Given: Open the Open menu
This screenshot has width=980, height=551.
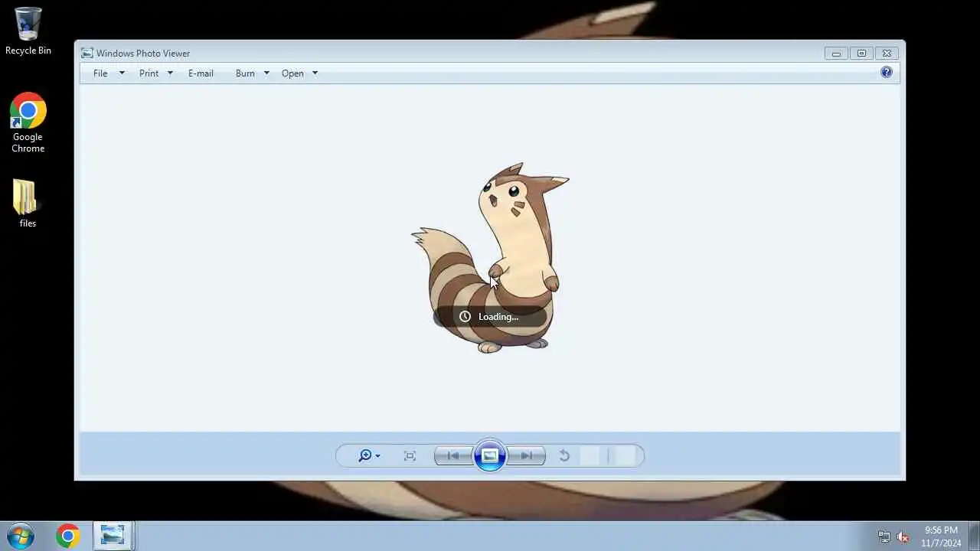Looking at the screenshot, I should [x=292, y=73].
